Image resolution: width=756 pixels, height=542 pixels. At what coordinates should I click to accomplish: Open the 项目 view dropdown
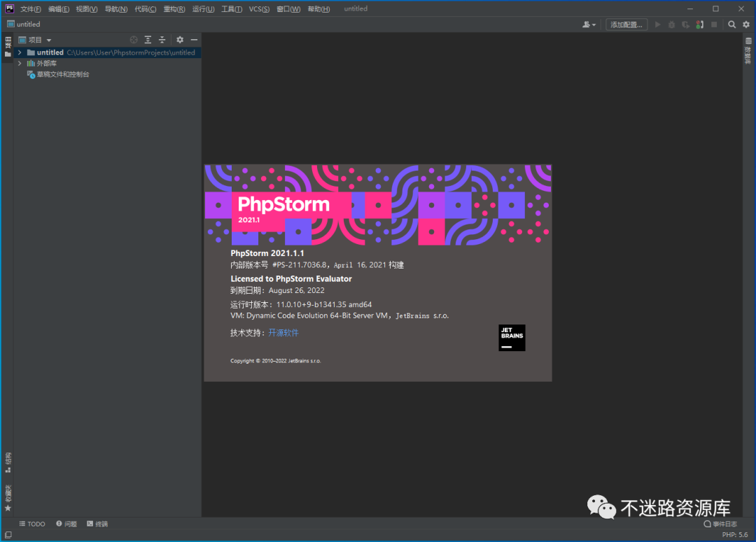(35, 40)
